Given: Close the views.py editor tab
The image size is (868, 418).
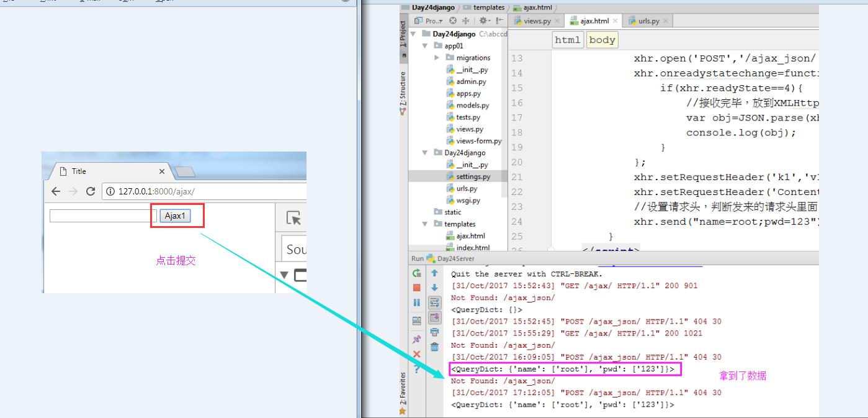Looking at the screenshot, I should (557, 20).
